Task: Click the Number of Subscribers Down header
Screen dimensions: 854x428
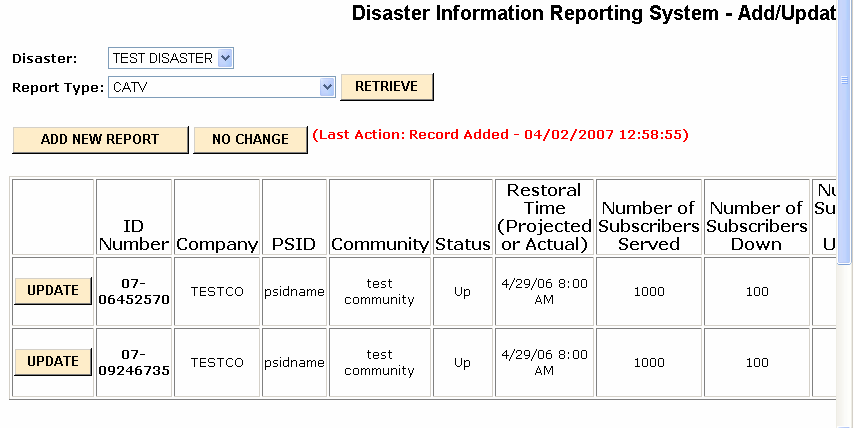Action: click(756, 226)
